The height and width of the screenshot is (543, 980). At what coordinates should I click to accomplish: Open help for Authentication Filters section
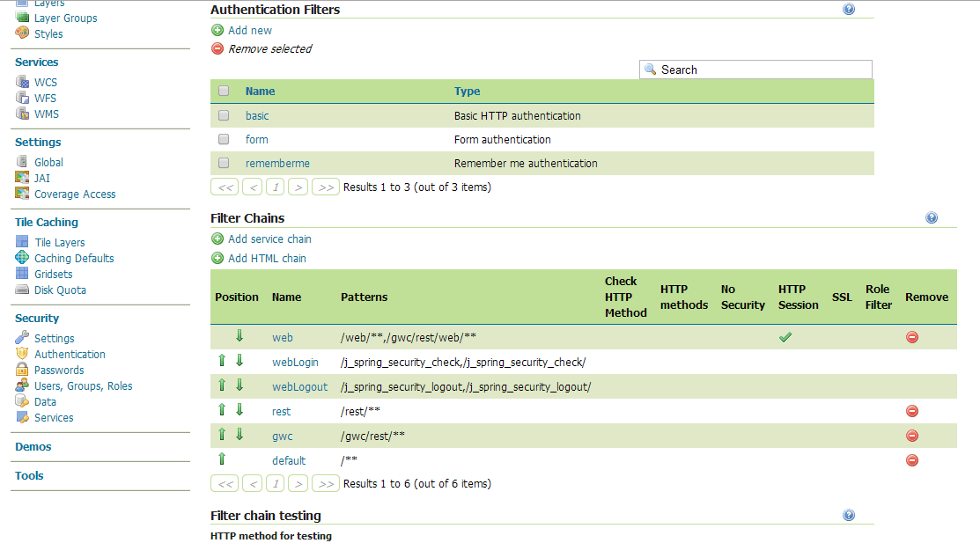848,9
